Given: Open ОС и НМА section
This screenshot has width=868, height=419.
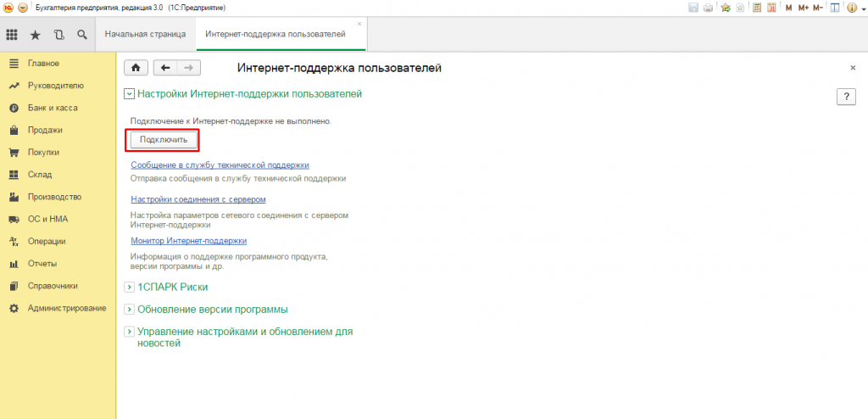Looking at the screenshot, I should pyautogui.click(x=58, y=219).
